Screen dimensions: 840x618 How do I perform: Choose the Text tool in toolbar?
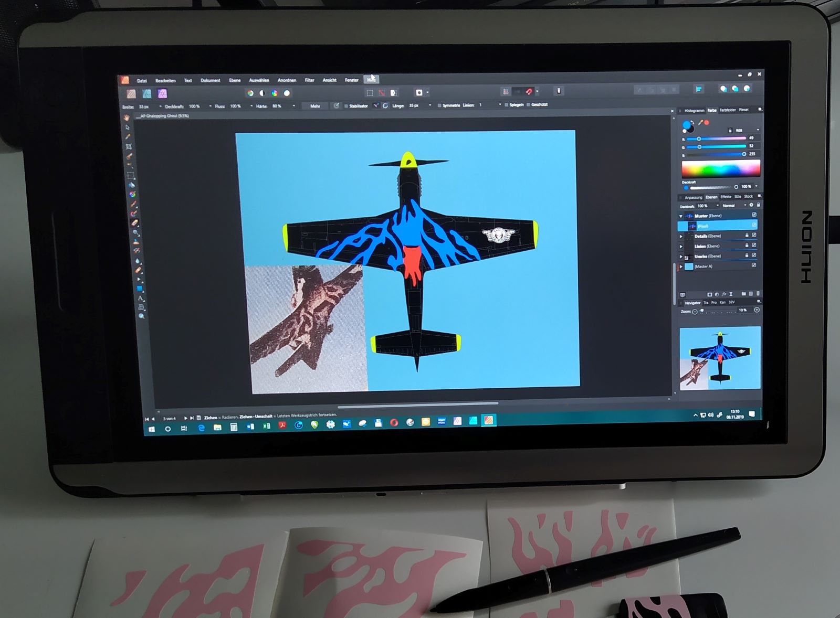click(x=141, y=298)
